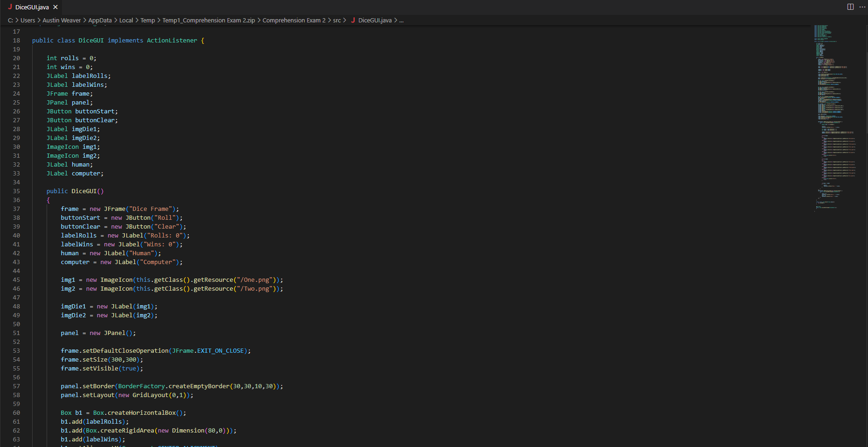
Task: Click the "/One.png" resource string
Action: coord(255,280)
